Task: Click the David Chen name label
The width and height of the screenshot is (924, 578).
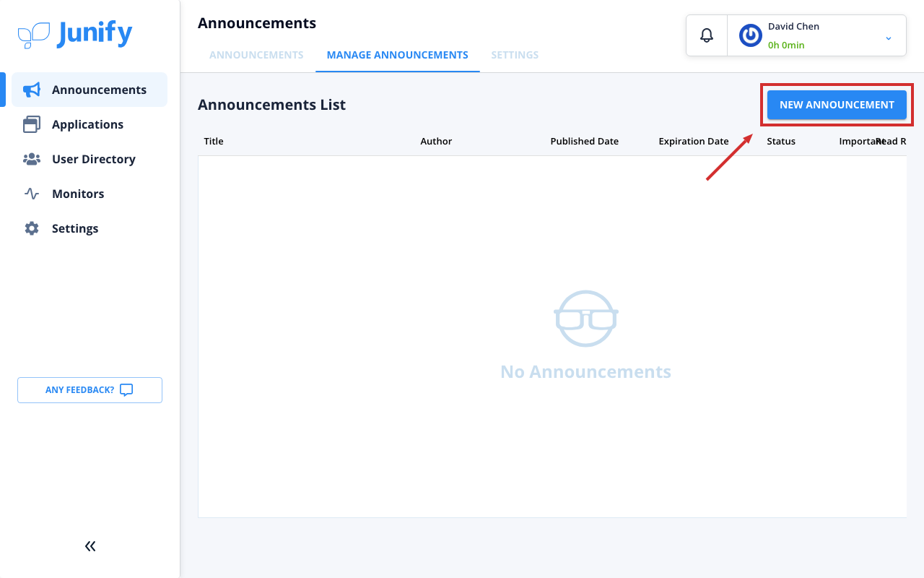Action: (793, 26)
